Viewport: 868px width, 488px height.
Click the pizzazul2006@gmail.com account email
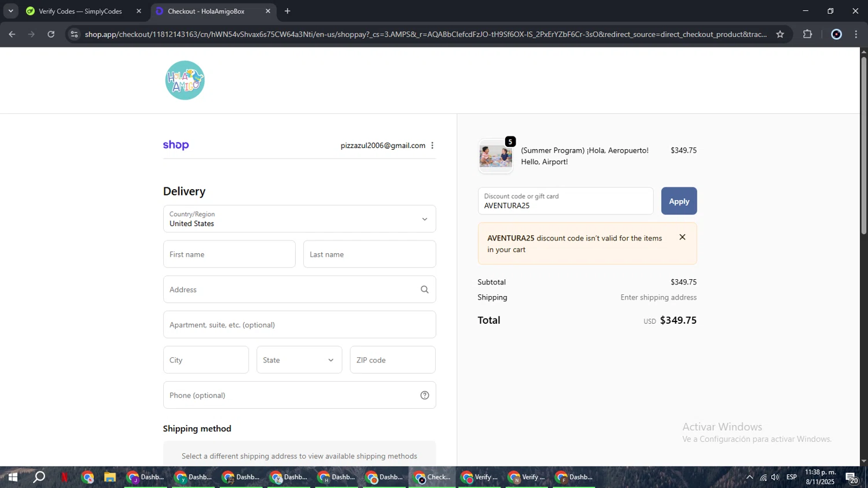click(382, 146)
